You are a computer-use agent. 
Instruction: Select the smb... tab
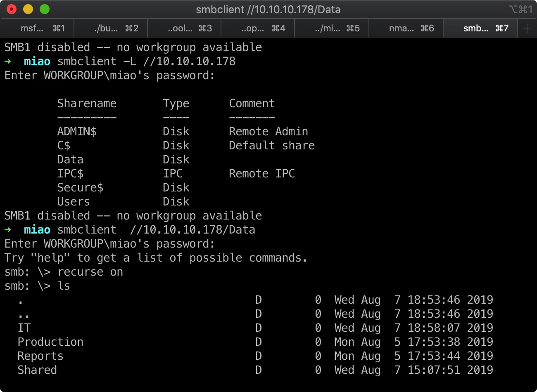click(481, 28)
